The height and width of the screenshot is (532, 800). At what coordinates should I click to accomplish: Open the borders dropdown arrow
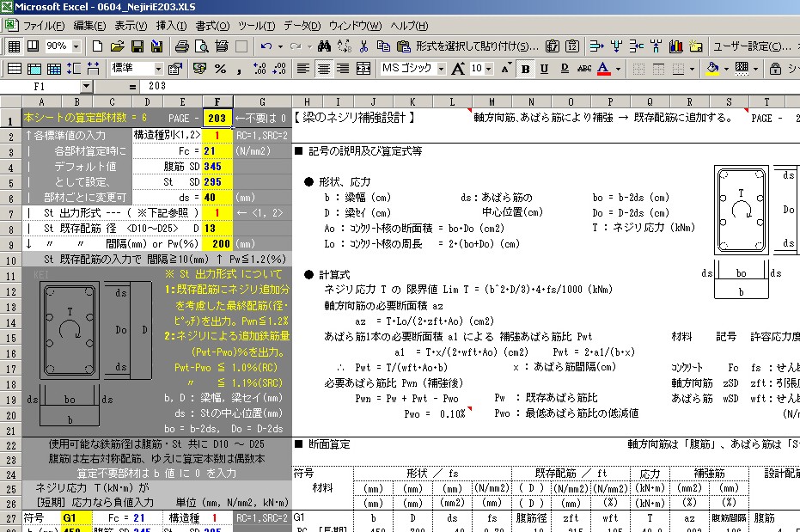click(692, 69)
